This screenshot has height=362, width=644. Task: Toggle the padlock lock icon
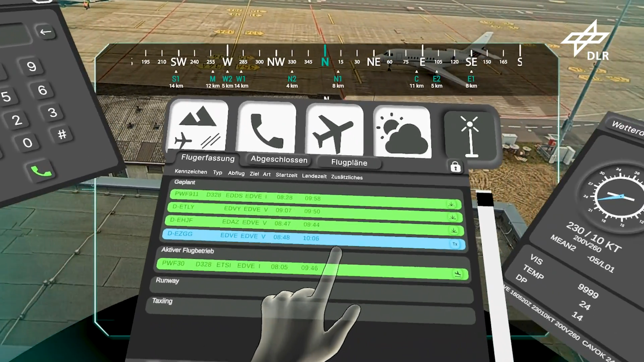coord(455,167)
